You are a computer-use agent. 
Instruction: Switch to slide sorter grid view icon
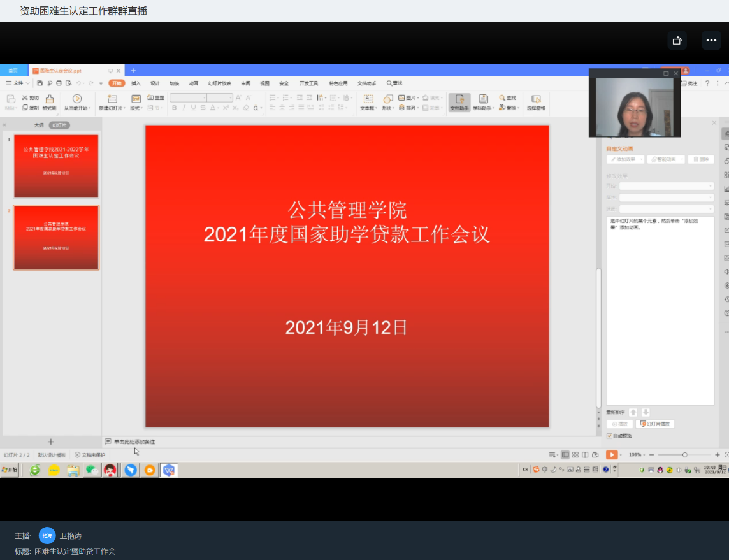click(575, 455)
